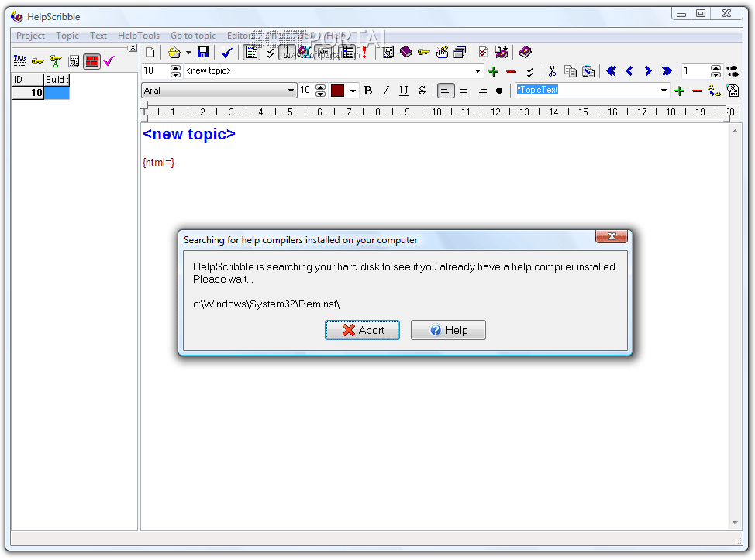
Task: Click the copy pages icon
Action: pos(570,72)
